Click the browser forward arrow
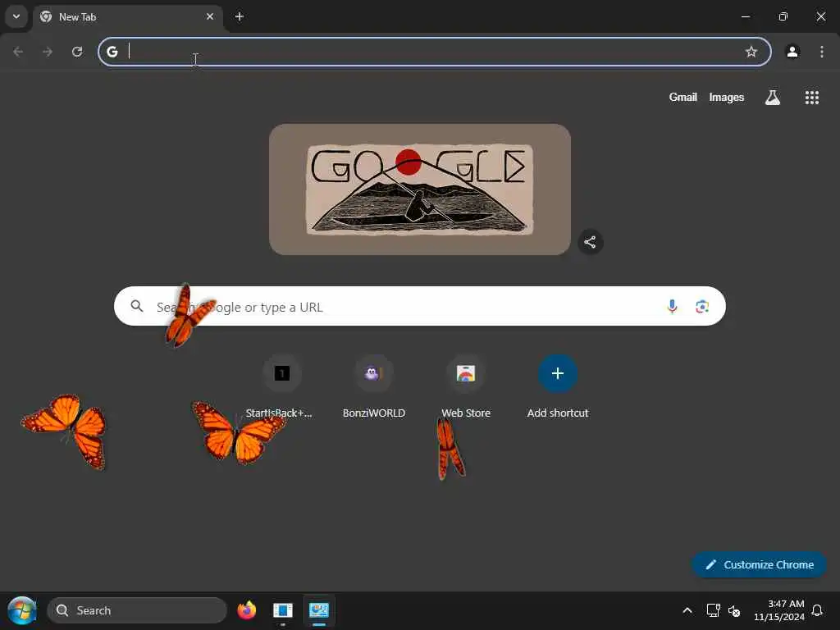Image resolution: width=840 pixels, height=630 pixels. (x=48, y=52)
